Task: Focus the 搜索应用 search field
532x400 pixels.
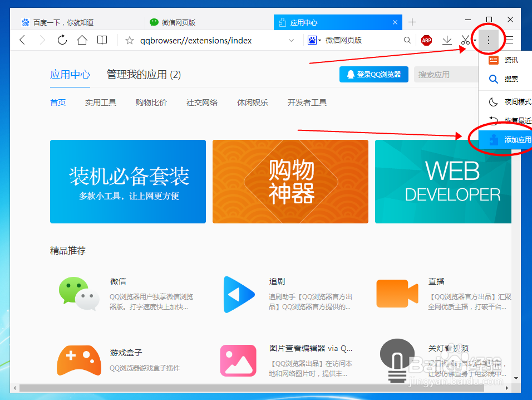Action: (x=446, y=74)
